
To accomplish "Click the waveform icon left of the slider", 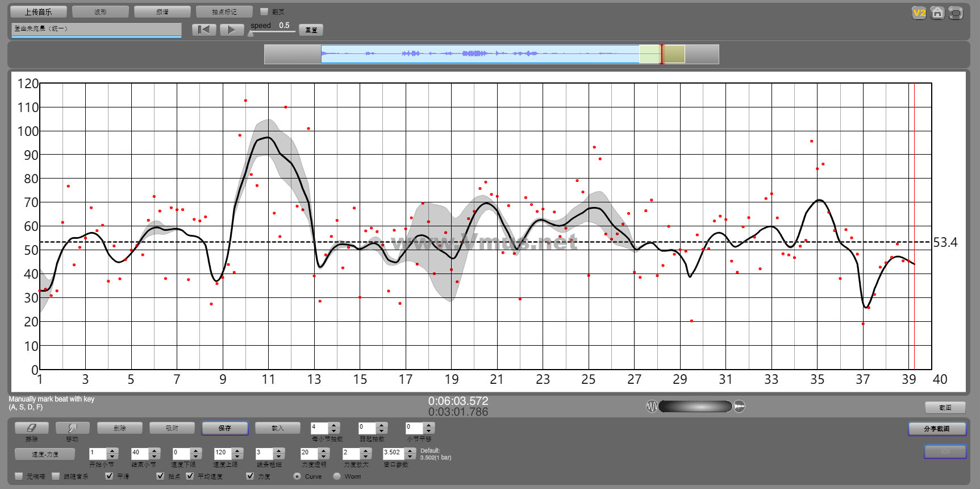I will [x=652, y=406].
